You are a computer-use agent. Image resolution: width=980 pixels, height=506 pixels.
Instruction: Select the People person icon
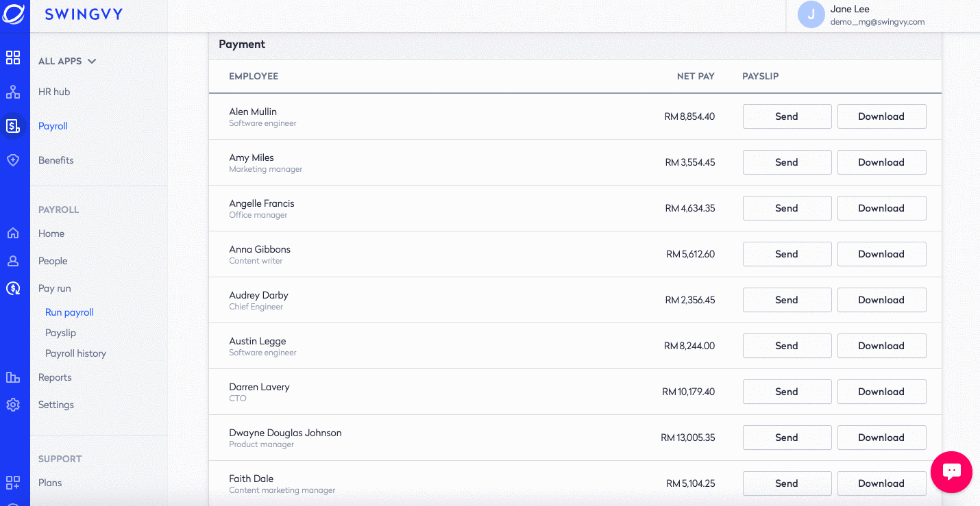13,261
